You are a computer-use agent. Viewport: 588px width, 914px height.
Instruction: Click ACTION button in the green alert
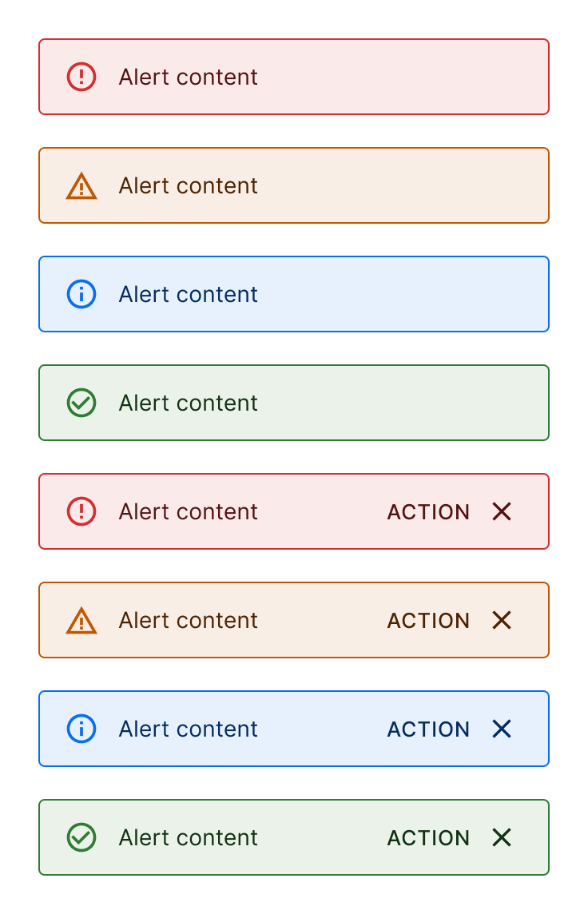[x=428, y=837]
